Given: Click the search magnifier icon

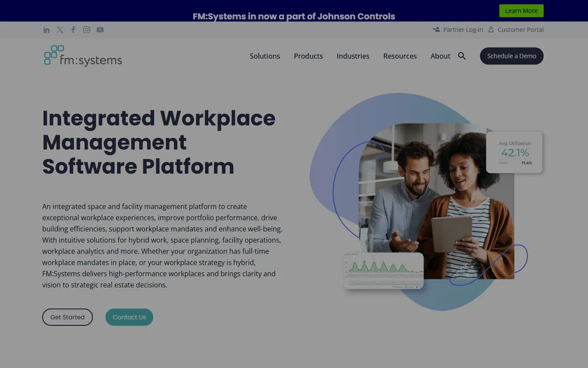Looking at the screenshot, I should pyautogui.click(x=462, y=56).
